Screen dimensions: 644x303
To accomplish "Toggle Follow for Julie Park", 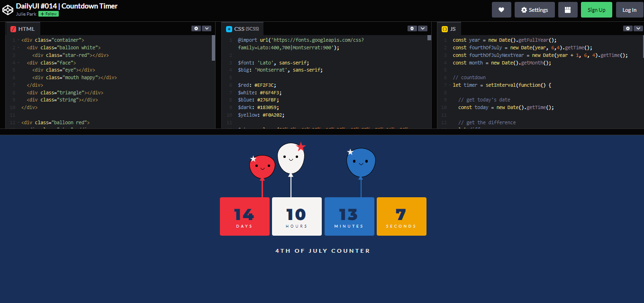I will coord(48,14).
